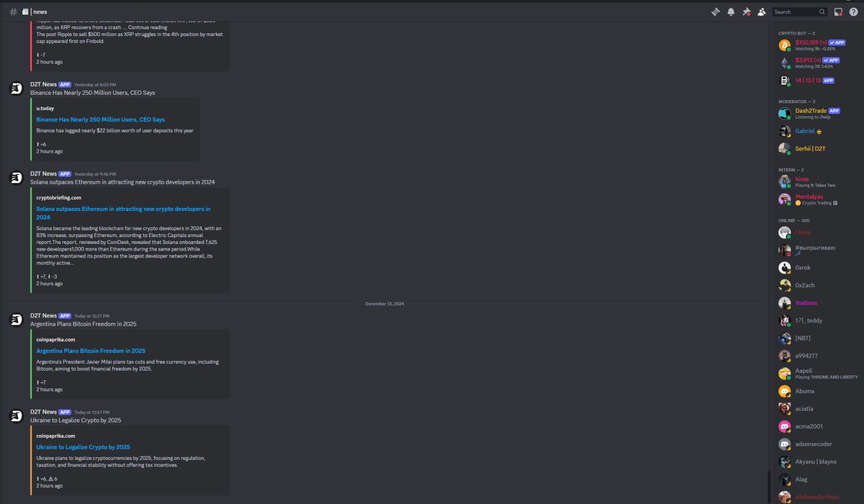Open the news channel header menu
The image size is (864, 504).
(40, 11)
